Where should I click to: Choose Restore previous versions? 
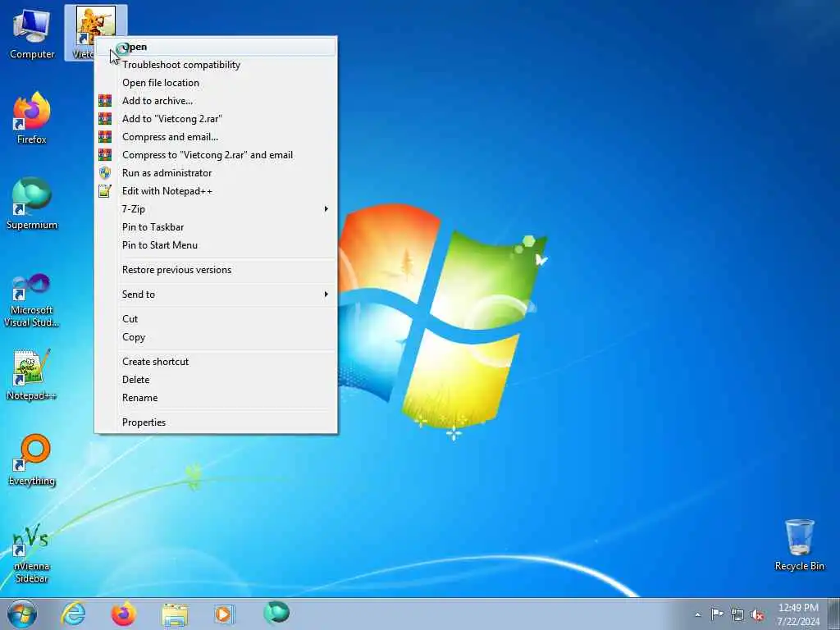tap(217, 269)
